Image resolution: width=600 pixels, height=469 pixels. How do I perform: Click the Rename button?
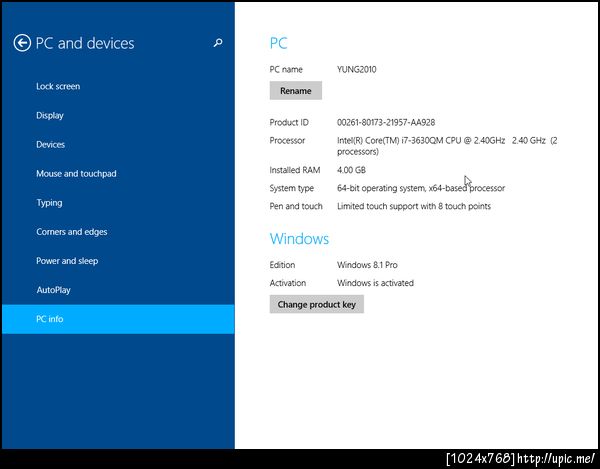click(295, 91)
